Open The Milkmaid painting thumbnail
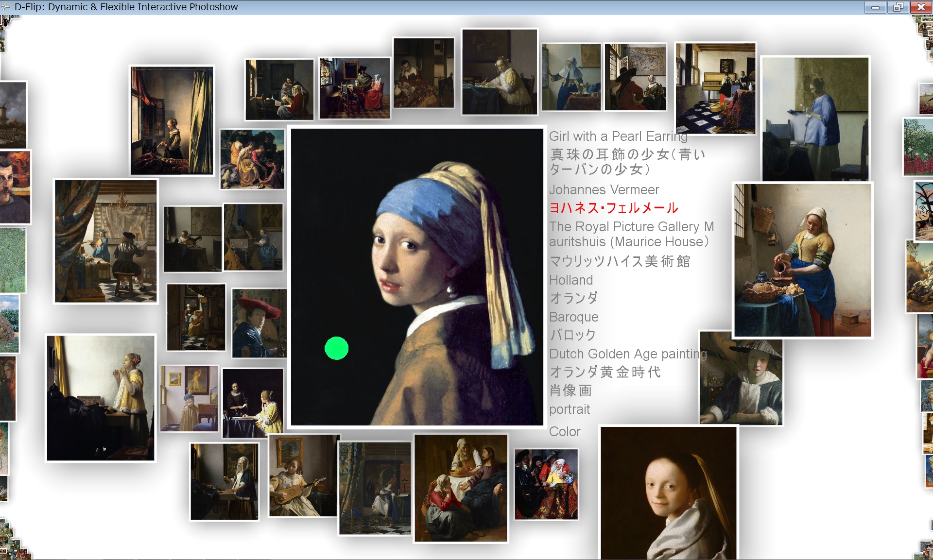Image resolution: width=933 pixels, height=560 pixels. [803, 260]
